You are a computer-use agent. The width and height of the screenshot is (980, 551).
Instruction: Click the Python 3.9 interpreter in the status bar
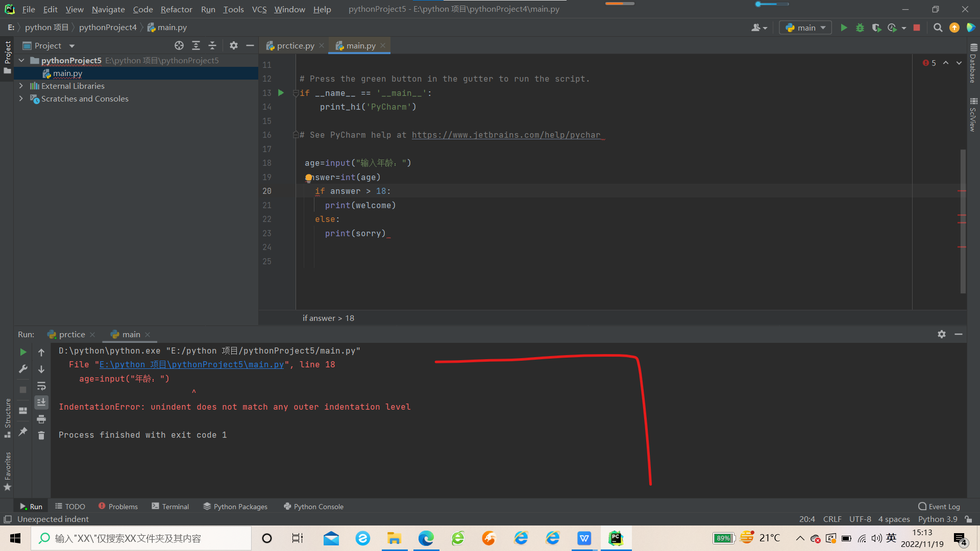coord(938,519)
